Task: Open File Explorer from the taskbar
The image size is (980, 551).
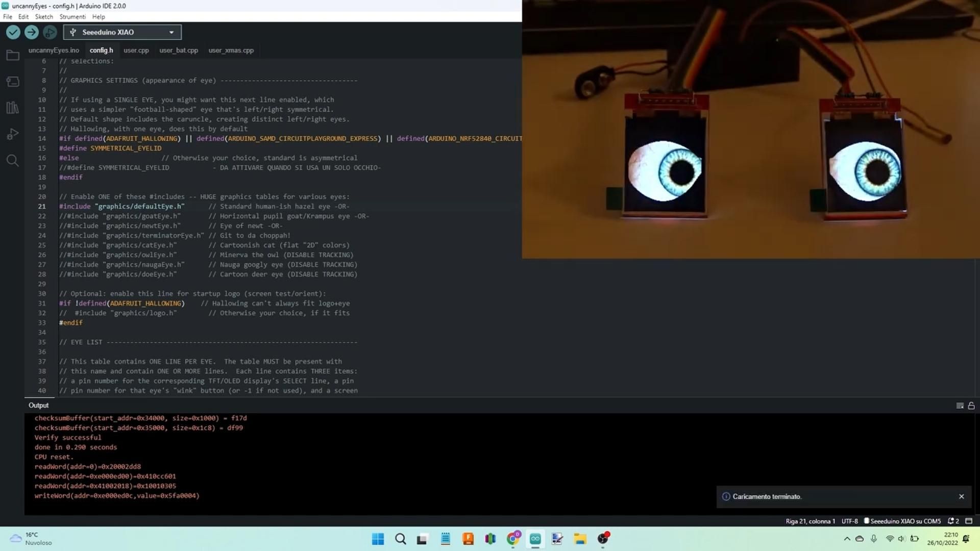Action: point(580,539)
